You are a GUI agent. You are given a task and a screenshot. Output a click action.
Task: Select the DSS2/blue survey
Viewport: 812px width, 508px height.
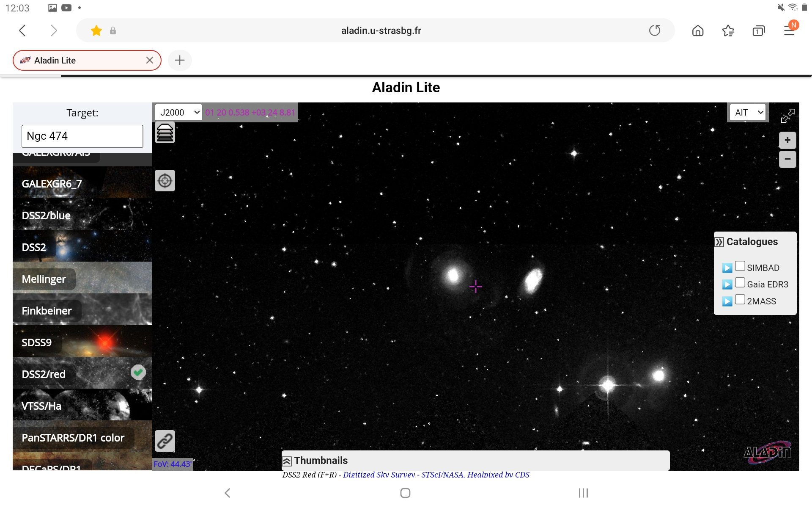[x=82, y=214]
